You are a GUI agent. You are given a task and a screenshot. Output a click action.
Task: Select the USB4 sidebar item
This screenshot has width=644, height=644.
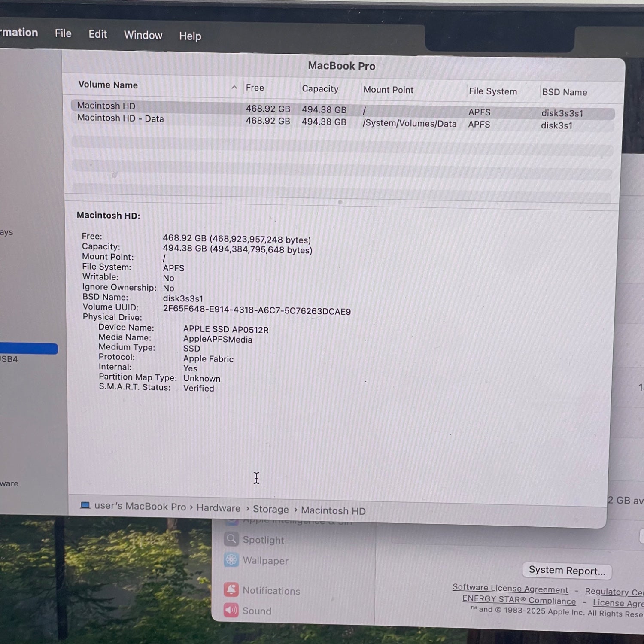pos(9,359)
